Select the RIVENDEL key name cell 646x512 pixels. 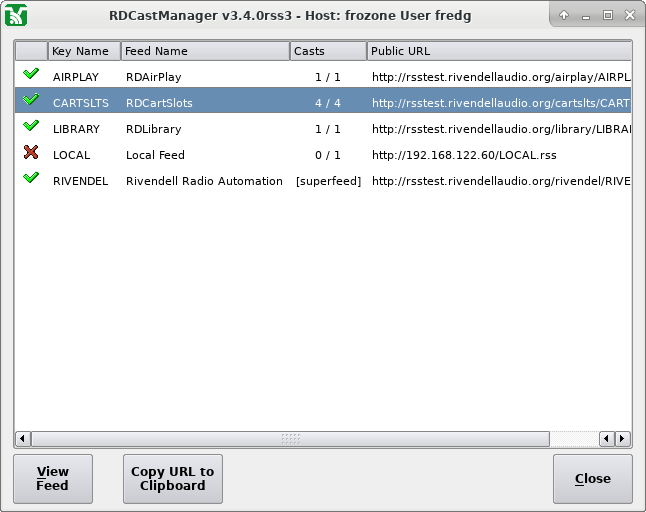click(80, 181)
